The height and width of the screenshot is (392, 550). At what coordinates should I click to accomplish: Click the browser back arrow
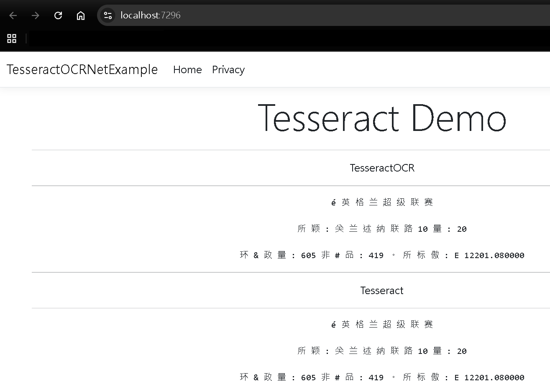point(13,15)
